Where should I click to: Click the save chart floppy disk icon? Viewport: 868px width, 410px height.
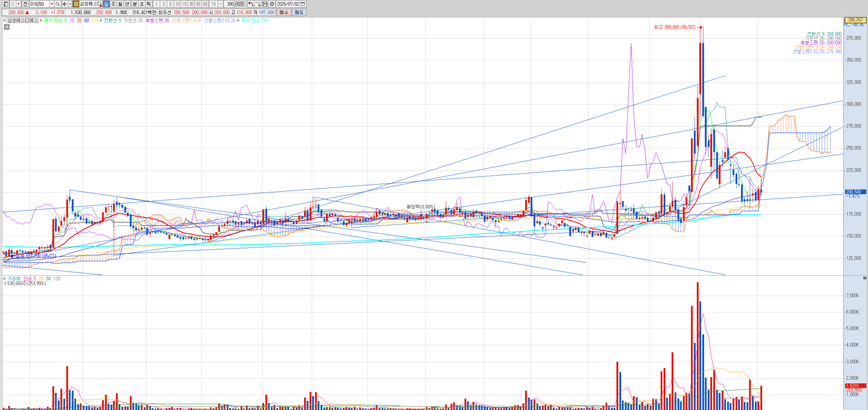[265, 4]
